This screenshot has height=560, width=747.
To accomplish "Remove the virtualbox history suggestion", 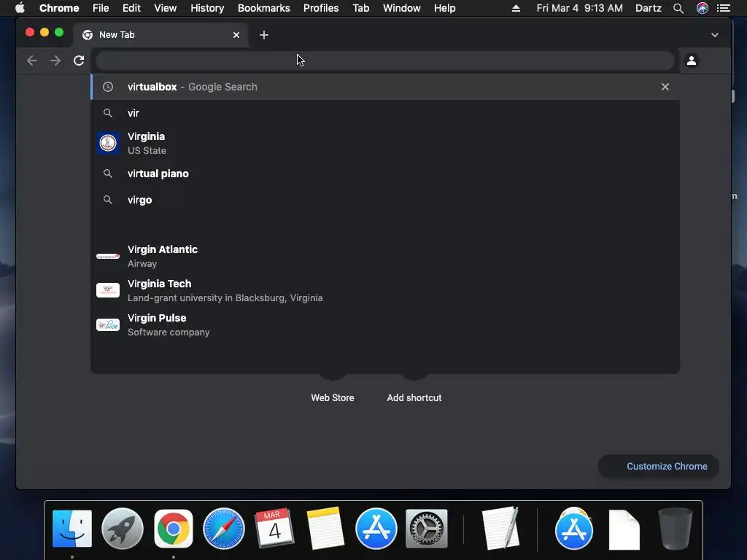I will [665, 87].
